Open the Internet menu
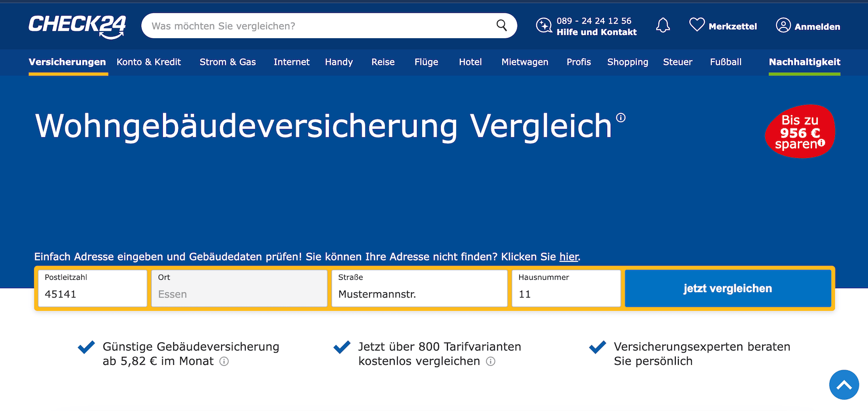Viewport: 868px width, 411px height. click(291, 62)
